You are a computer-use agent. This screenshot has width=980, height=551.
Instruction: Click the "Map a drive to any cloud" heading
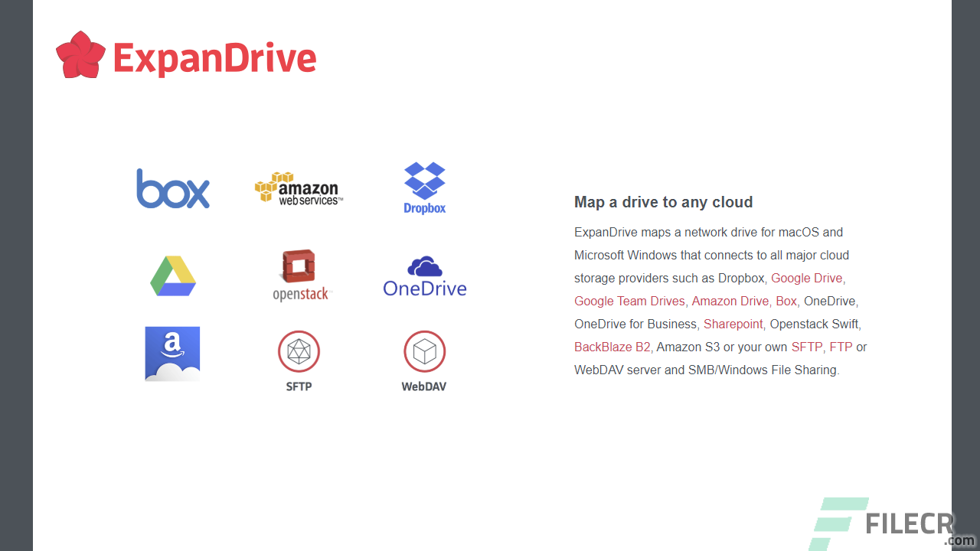click(x=663, y=202)
